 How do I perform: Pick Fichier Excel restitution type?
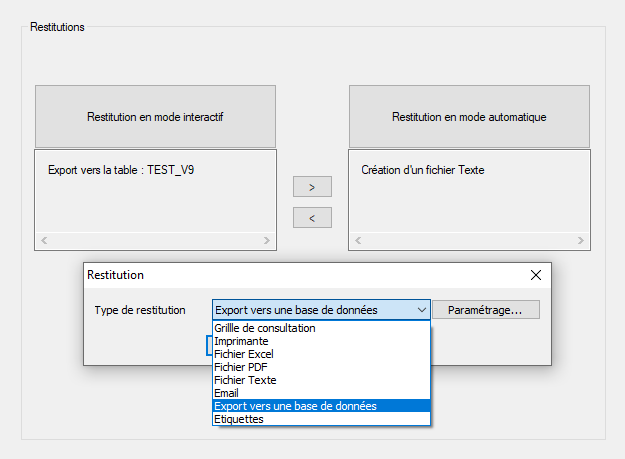point(244,354)
